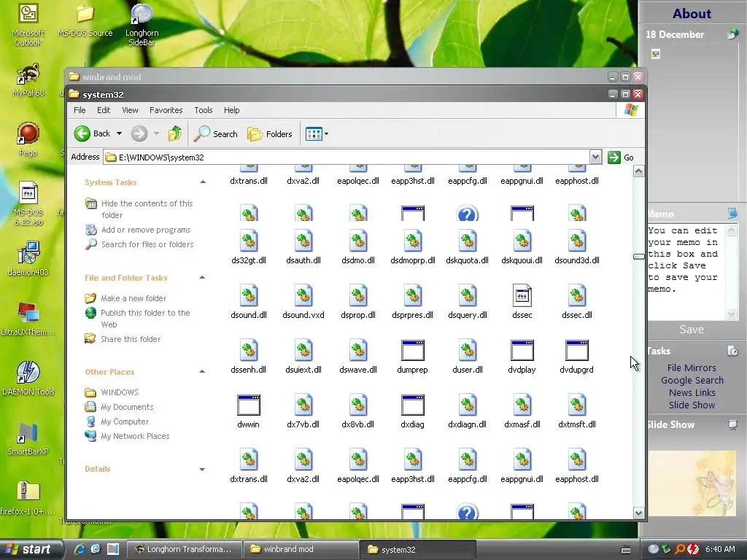Viewport: 747px width, 560px height.
Task: Collapse the Other Places section
Action: coord(202,371)
